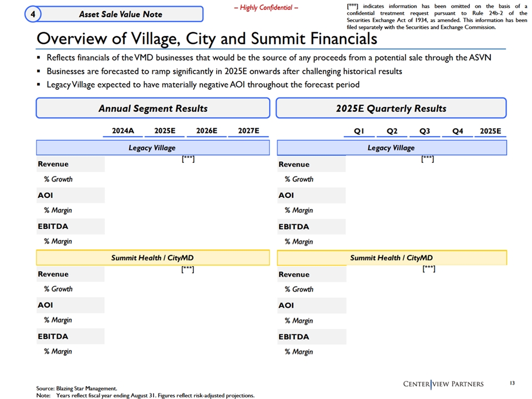
Task: Click "% Margin" under annual Legacy Village EBITDA
Action: click(x=58, y=242)
